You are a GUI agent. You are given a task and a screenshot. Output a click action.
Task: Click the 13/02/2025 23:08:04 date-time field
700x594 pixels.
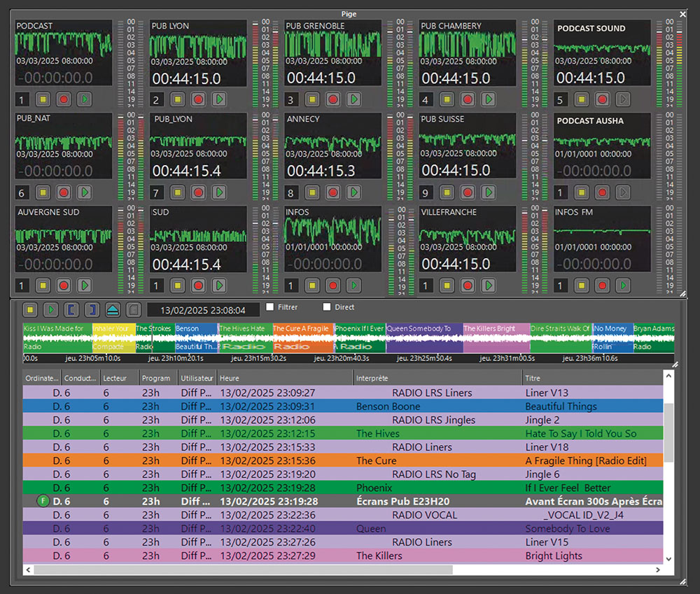pos(202,309)
